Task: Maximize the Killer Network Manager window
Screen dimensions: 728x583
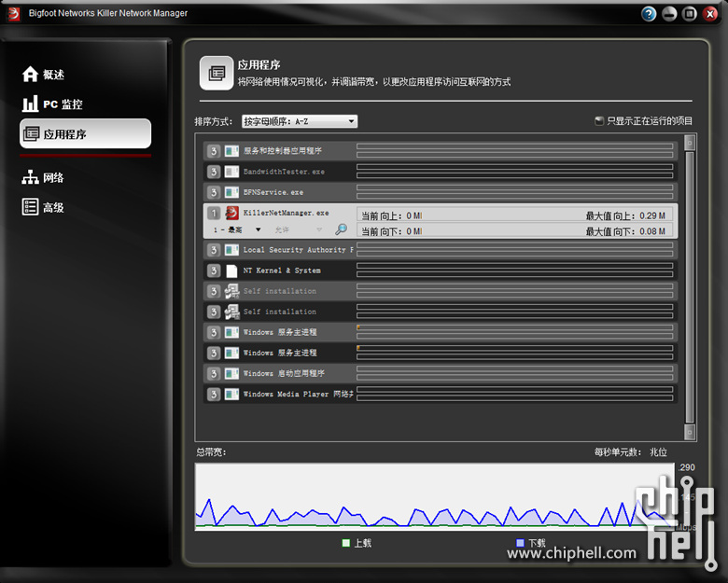Action: [x=690, y=14]
